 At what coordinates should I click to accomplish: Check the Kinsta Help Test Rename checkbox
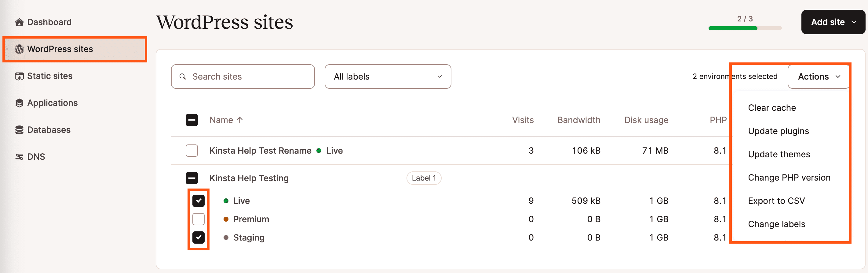click(x=192, y=151)
